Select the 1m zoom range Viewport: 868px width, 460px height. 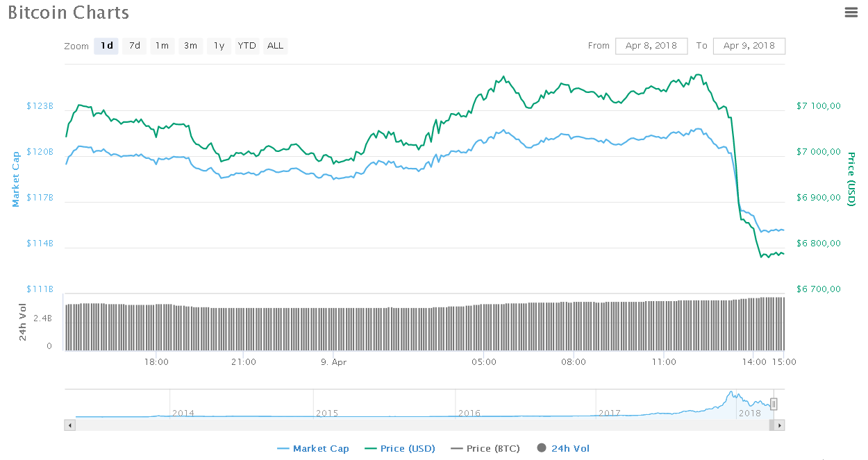[162, 46]
